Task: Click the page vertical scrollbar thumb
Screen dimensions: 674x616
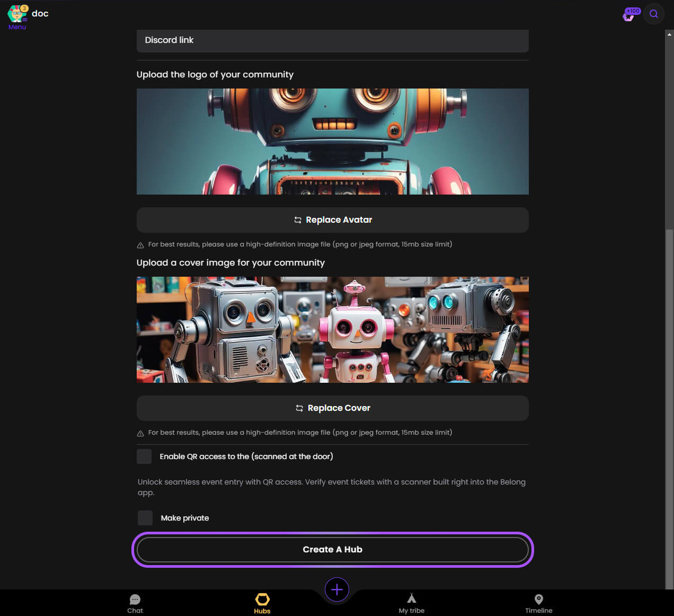Action: [669, 408]
